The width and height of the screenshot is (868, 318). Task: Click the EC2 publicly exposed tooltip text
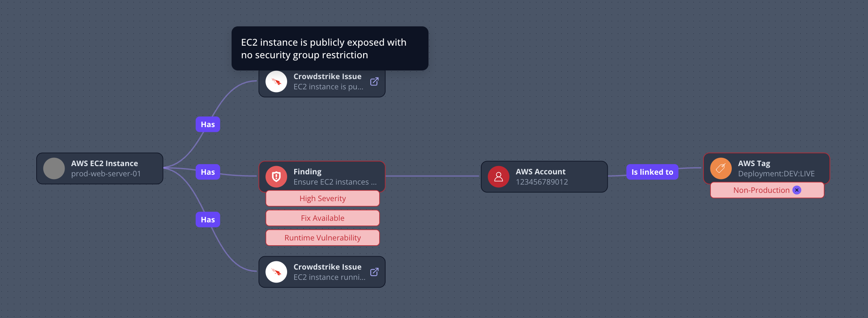[324, 48]
